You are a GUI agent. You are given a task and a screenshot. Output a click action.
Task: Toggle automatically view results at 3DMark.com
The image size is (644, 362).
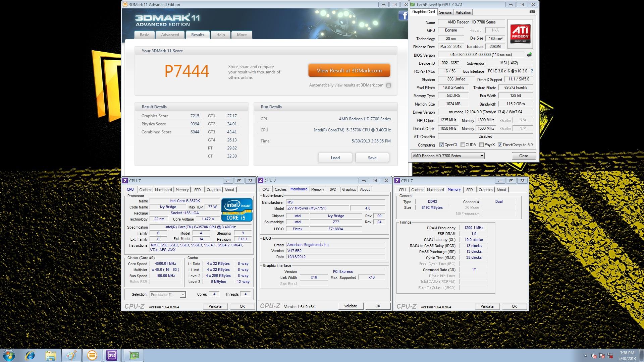pos(388,85)
